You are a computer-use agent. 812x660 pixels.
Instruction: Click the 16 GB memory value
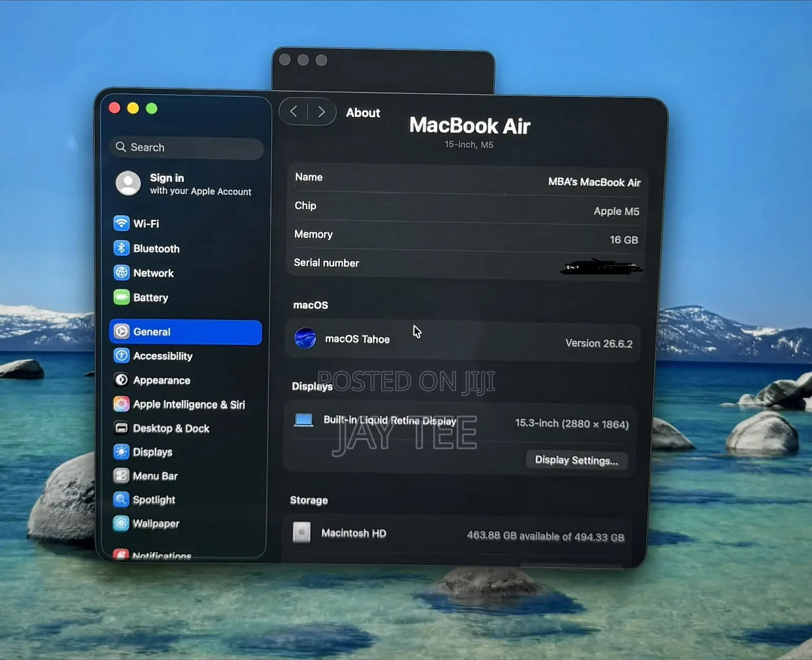click(x=624, y=240)
